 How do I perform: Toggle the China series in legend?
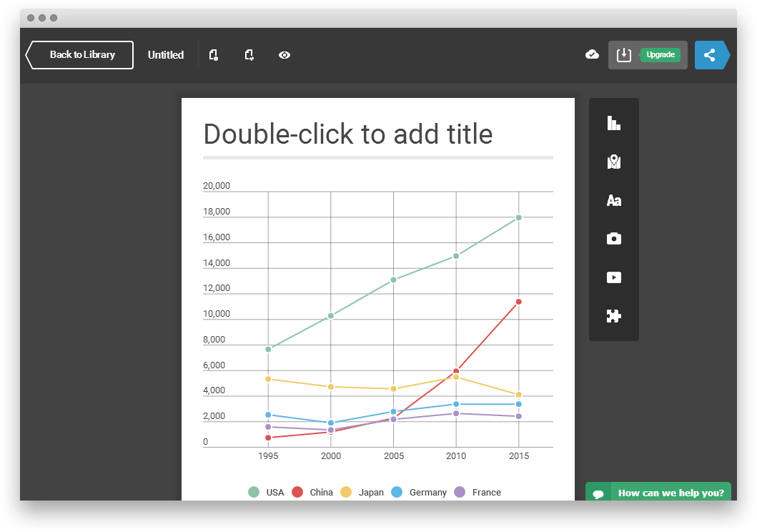tap(312, 492)
